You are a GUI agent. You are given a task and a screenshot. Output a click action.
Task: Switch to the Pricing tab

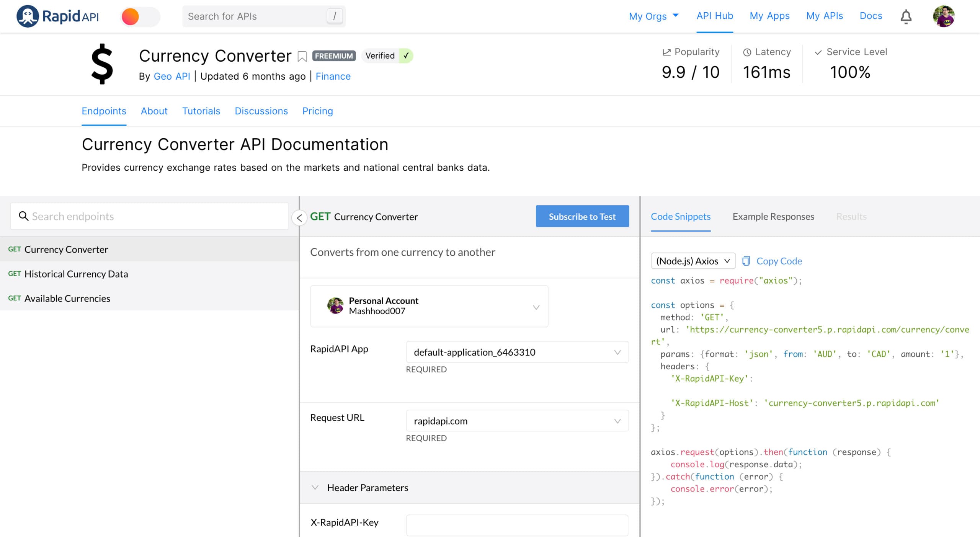[317, 111]
